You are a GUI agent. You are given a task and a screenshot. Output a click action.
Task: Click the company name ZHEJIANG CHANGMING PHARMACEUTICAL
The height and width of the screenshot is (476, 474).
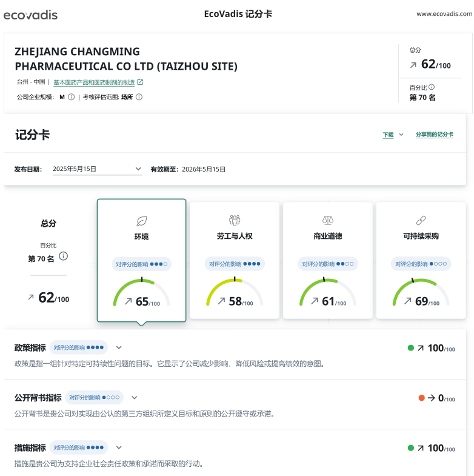(x=126, y=59)
